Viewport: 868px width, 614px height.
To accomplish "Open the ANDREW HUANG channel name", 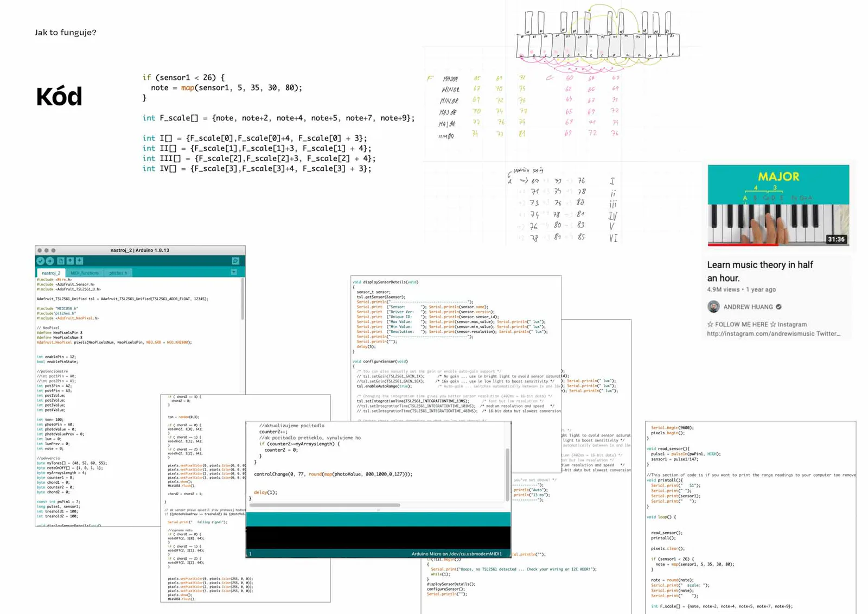I will 748,307.
